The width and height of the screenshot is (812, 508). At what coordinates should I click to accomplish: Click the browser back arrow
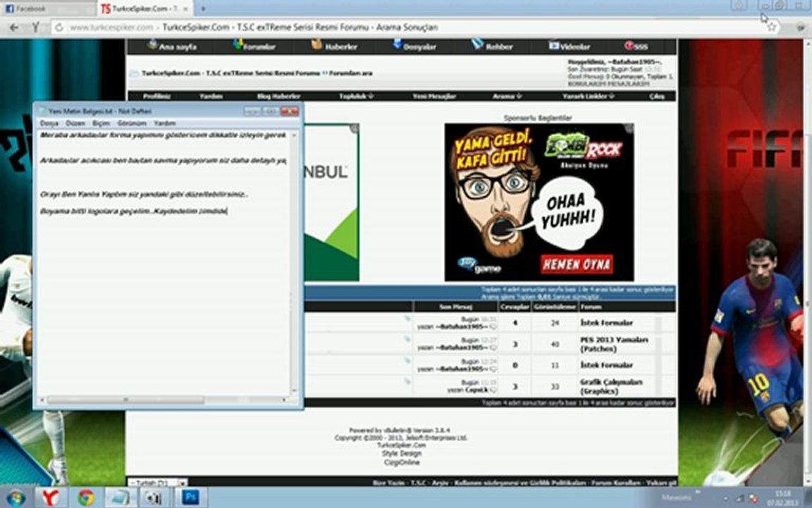point(14,28)
